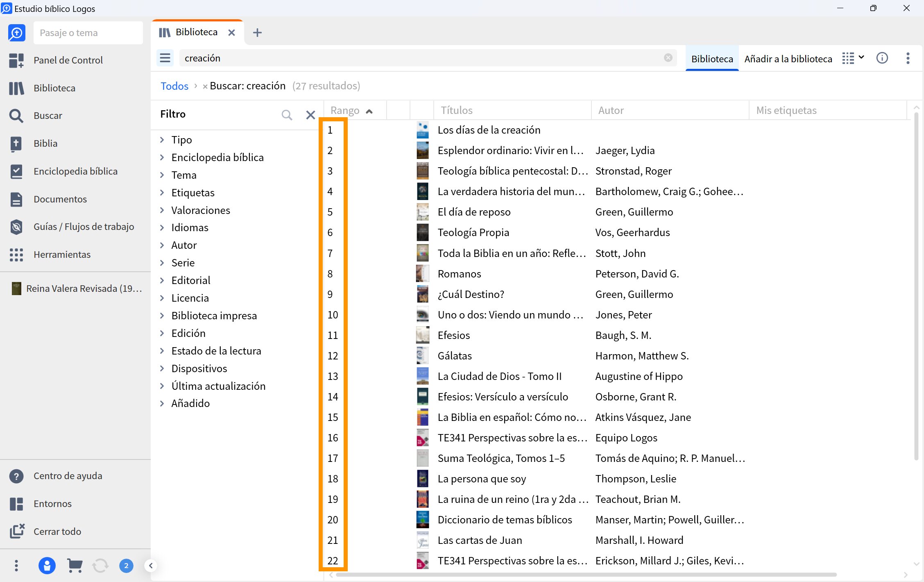The width and height of the screenshot is (924, 582).
Task: Open the notifications badge showing 2
Action: (x=126, y=566)
